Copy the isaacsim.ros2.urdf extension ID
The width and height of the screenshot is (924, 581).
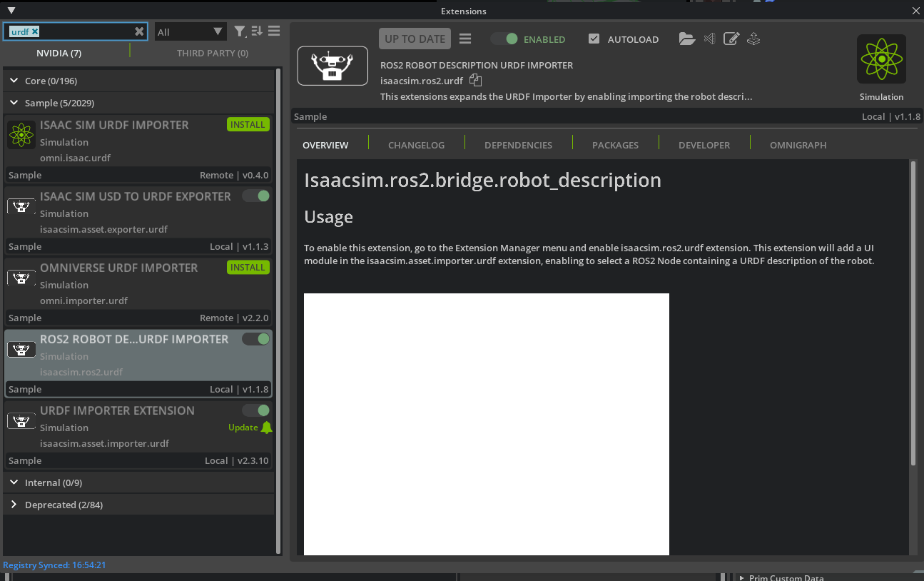click(x=475, y=81)
